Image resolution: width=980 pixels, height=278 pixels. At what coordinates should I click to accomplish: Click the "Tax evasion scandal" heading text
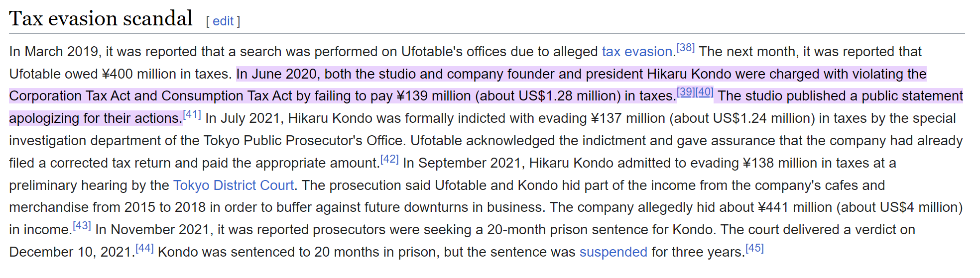click(x=101, y=19)
